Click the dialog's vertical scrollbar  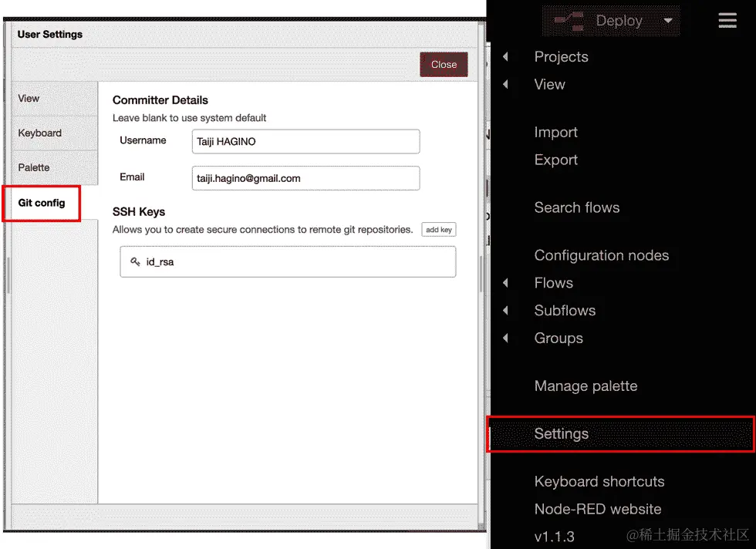click(481, 274)
